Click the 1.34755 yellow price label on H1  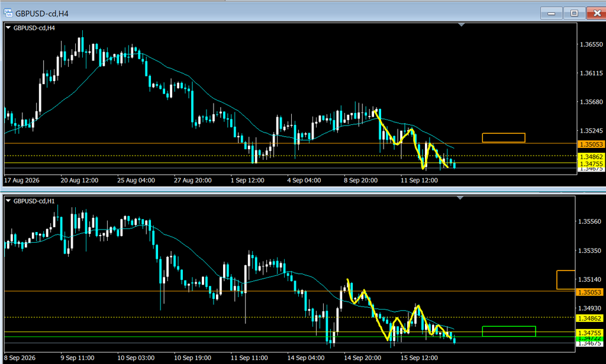click(589, 332)
